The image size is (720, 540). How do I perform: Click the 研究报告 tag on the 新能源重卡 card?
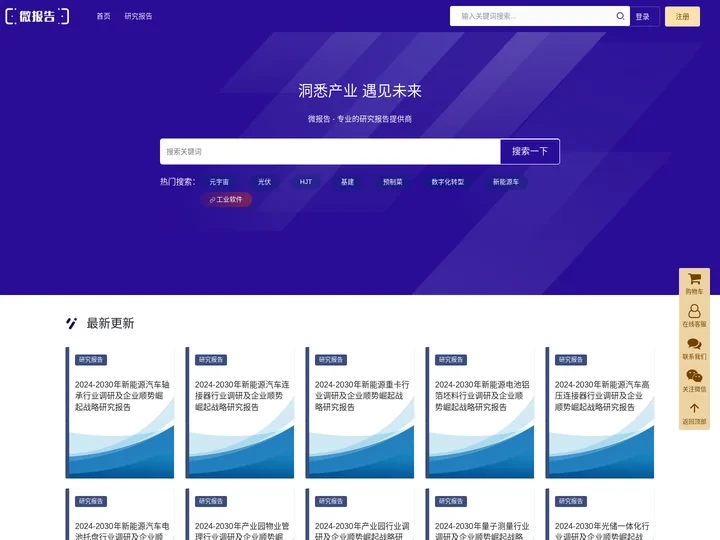tap(331, 360)
